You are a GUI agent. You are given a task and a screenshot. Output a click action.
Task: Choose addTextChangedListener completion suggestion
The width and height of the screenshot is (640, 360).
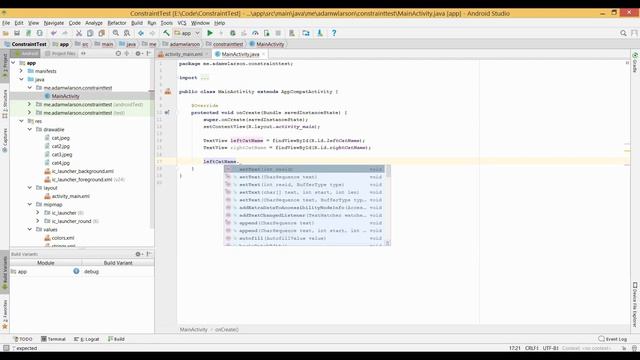[304, 216]
